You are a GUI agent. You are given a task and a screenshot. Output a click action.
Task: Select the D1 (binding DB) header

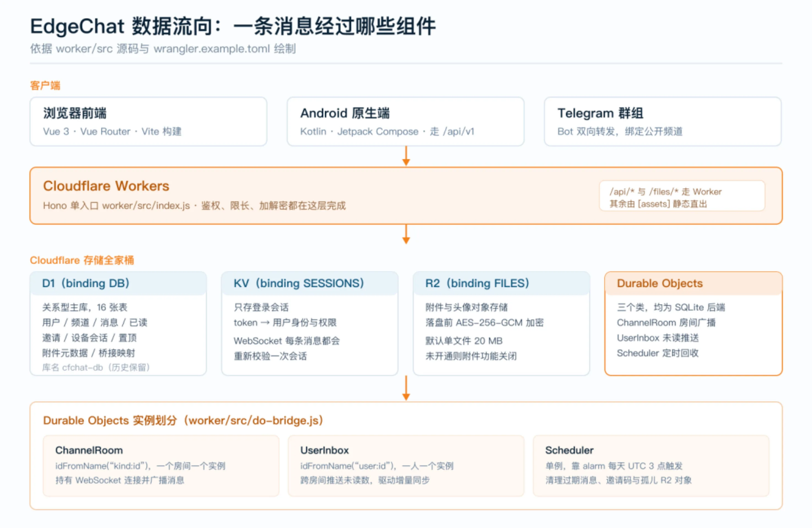coord(118,283)
